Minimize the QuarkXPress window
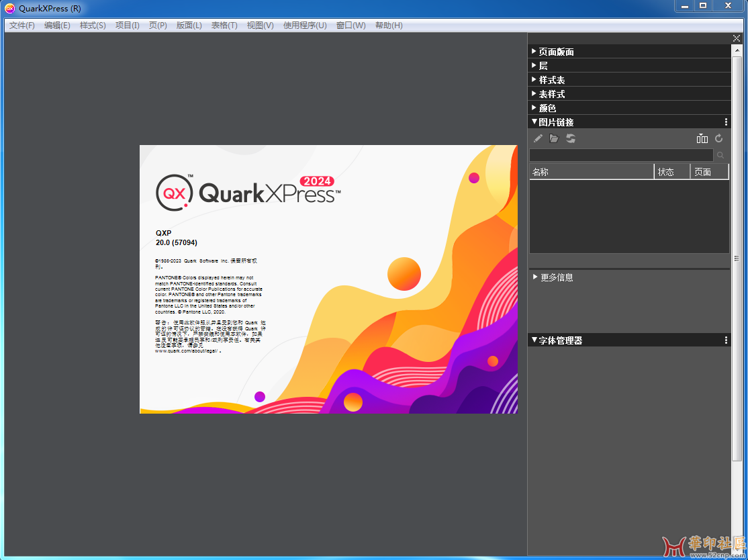 (685, 6)
